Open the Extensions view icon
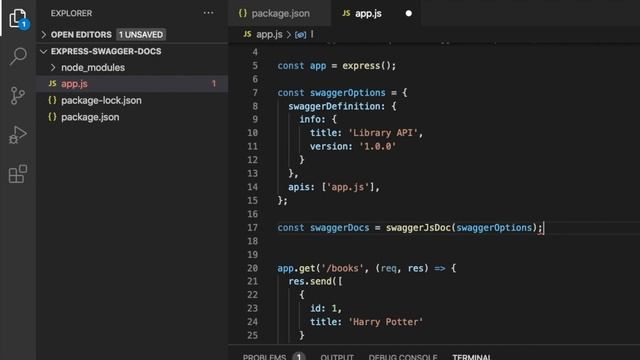The image size is (640, 360). click(x=18, y=174)
